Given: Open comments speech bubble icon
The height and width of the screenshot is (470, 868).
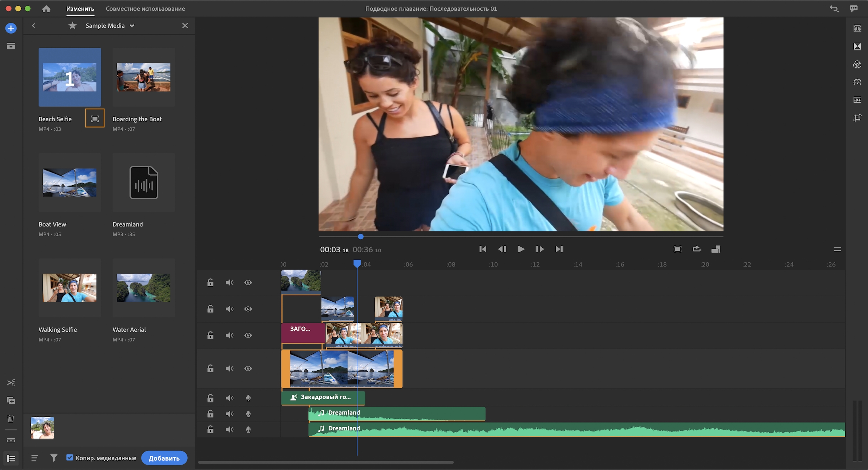Looking at the screenshot, I should click(x=854, y=8).
